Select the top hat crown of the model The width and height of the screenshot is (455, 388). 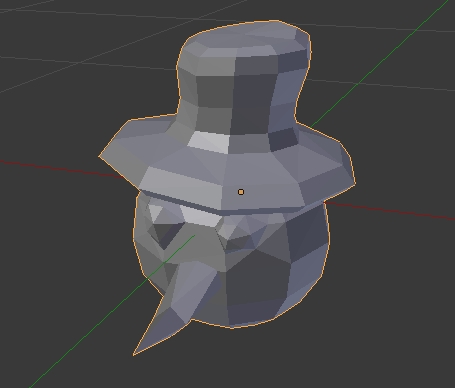click(240, 80)
